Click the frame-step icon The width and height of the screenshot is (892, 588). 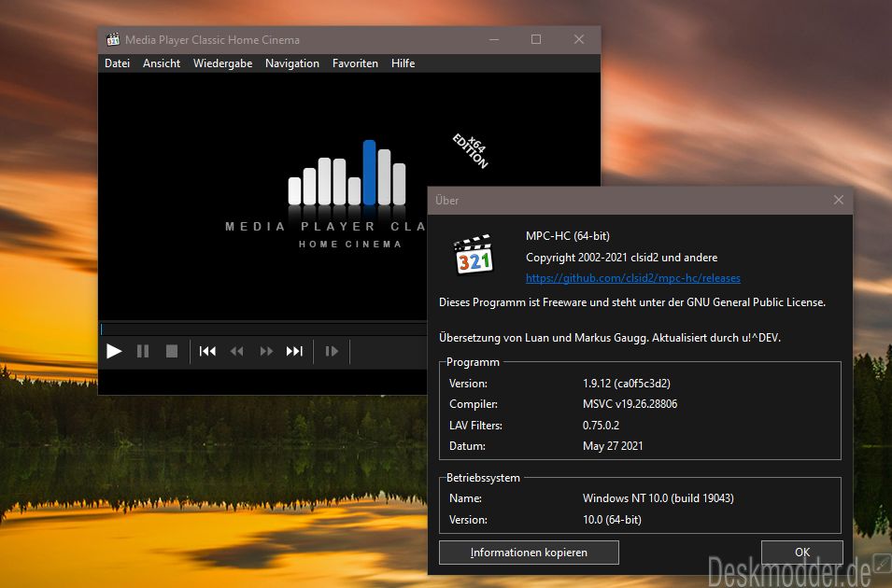pos(332,352)
